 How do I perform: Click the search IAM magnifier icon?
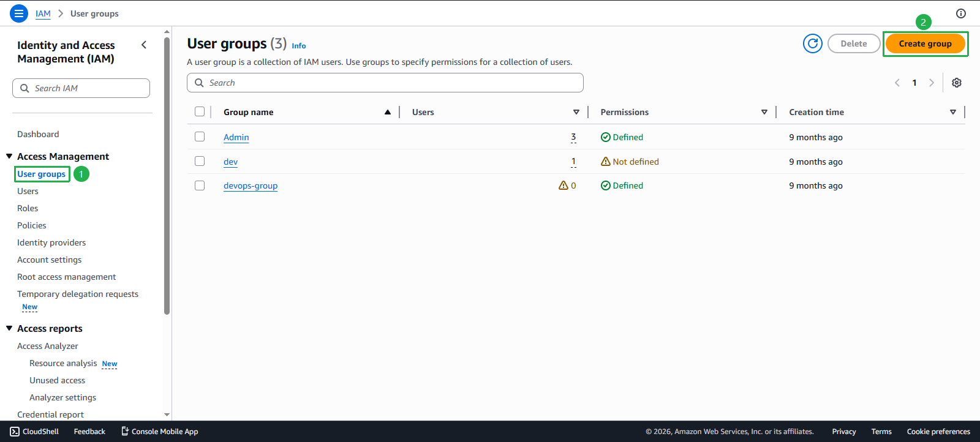click(x=24, y=88)
